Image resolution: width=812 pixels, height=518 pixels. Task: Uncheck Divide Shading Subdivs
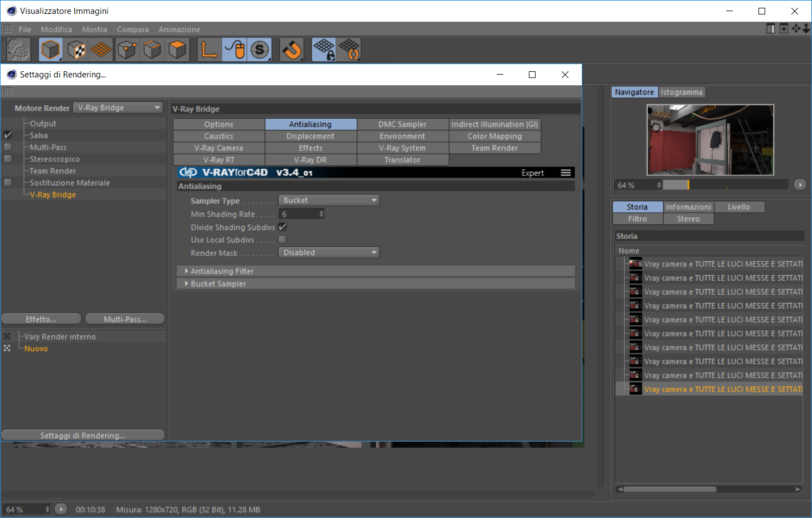click(283, 227)
